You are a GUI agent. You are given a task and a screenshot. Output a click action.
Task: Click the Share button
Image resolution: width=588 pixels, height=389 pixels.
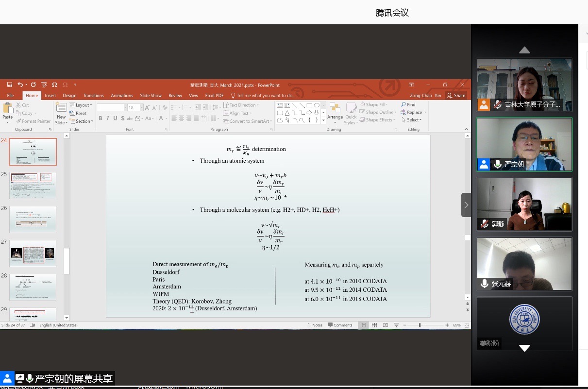[456, 96]
